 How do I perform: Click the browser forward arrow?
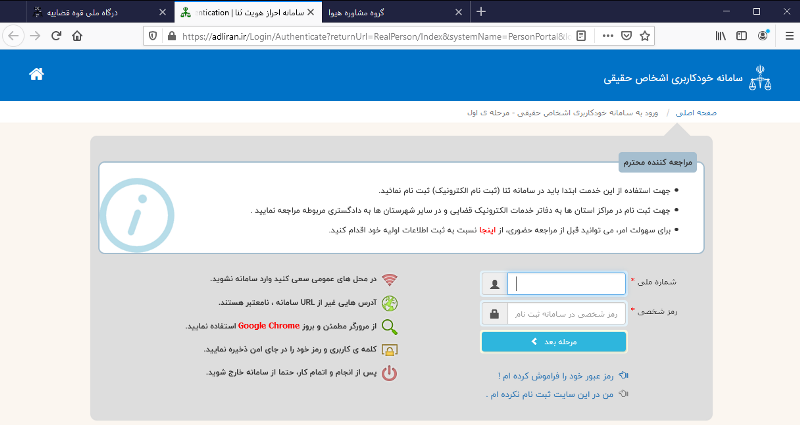pyautogui.click(x=35, y=36)
